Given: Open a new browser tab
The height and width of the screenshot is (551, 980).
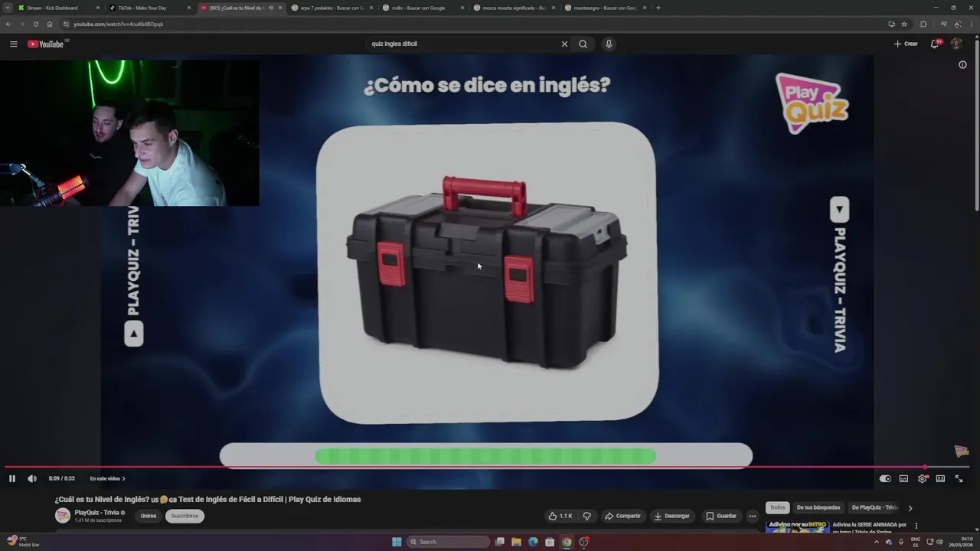Looking at the screenshot, I should (658, 8).
